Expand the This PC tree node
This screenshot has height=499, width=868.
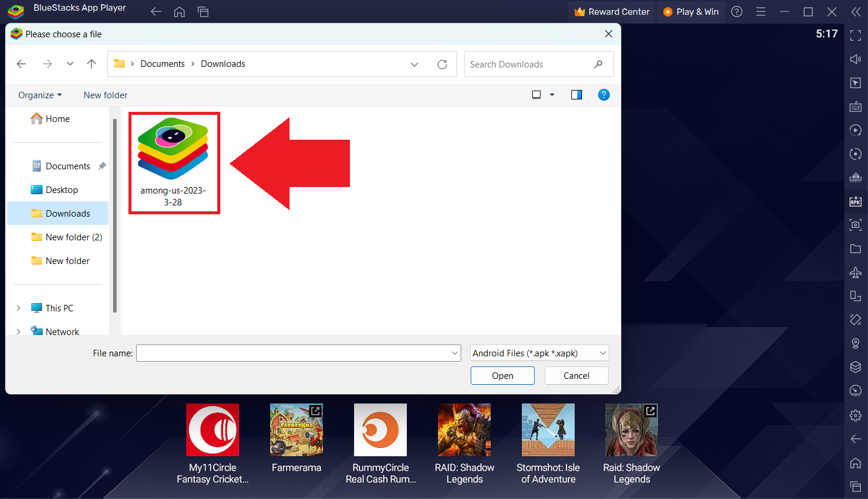coord(18,308)
